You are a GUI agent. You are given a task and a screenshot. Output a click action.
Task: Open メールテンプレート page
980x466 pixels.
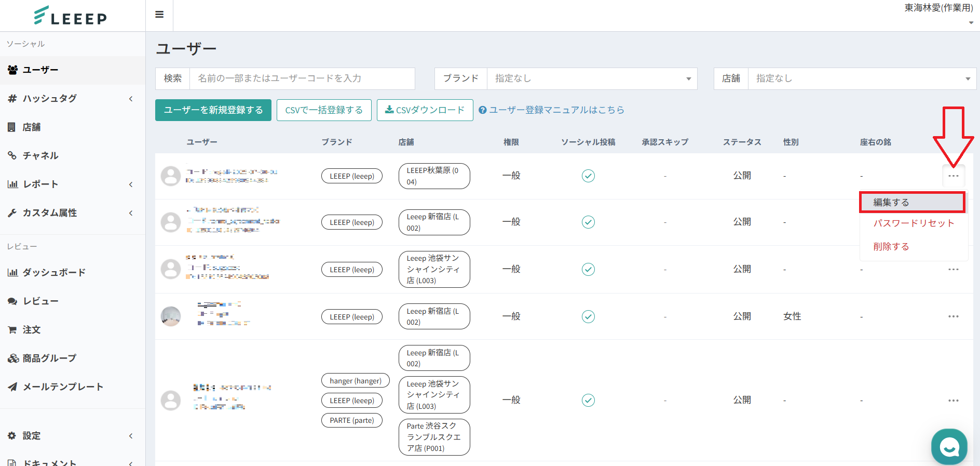coord(62,387)
